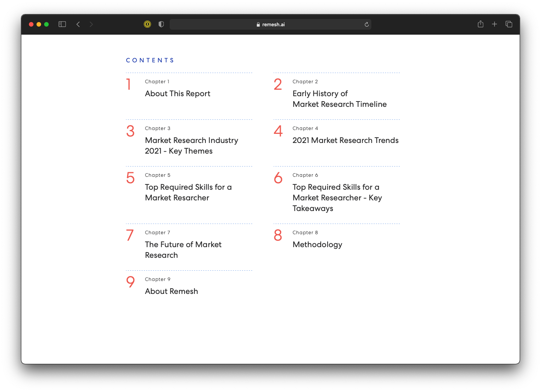Click the 'Chapter 9' label
Image resolution: width=541 pixels, height=392 pixels.
(x=158, y=279)
